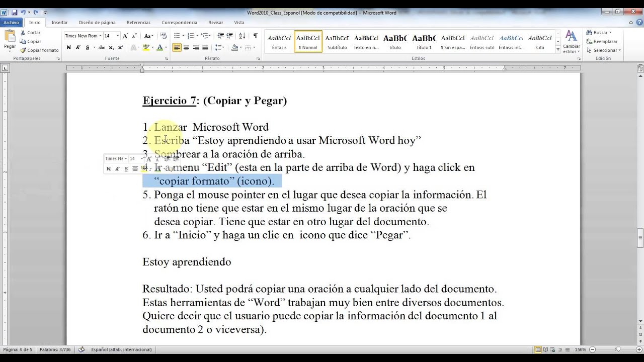
Task: Open the Fuente dialog launcher
Action: tap(167, 58)
